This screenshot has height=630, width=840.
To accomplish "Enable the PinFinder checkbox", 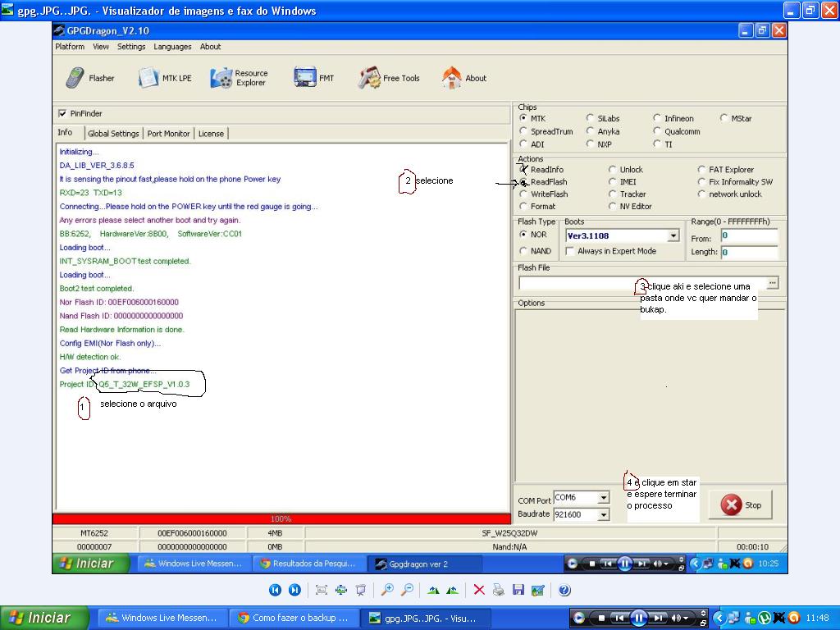I will point(62,113).
